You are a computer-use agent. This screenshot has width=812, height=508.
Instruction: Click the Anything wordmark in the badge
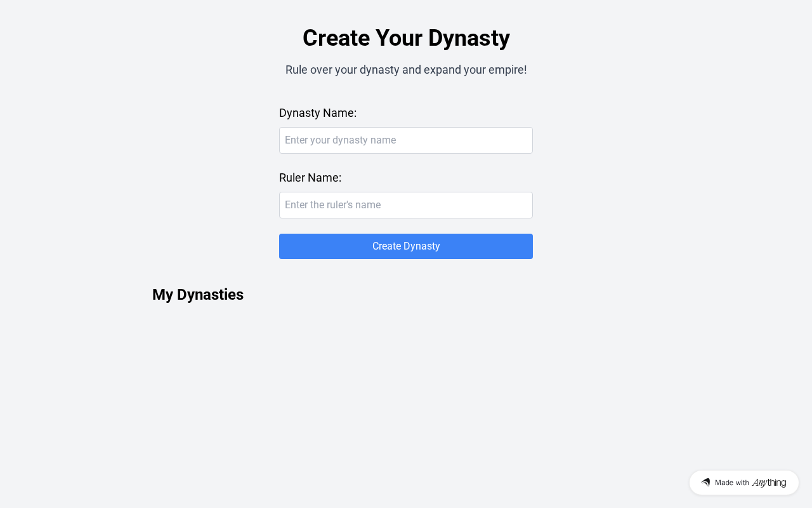pos(769,483)
